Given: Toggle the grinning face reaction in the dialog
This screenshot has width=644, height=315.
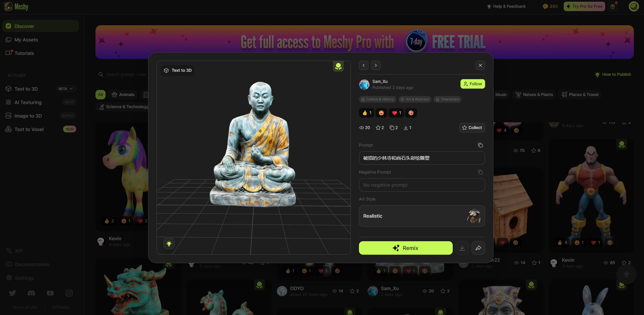Looking at the screenshot, I should click(381, 113).
